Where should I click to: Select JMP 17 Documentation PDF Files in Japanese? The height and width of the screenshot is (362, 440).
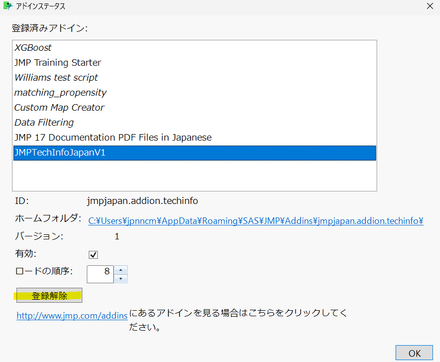point(195,138)
